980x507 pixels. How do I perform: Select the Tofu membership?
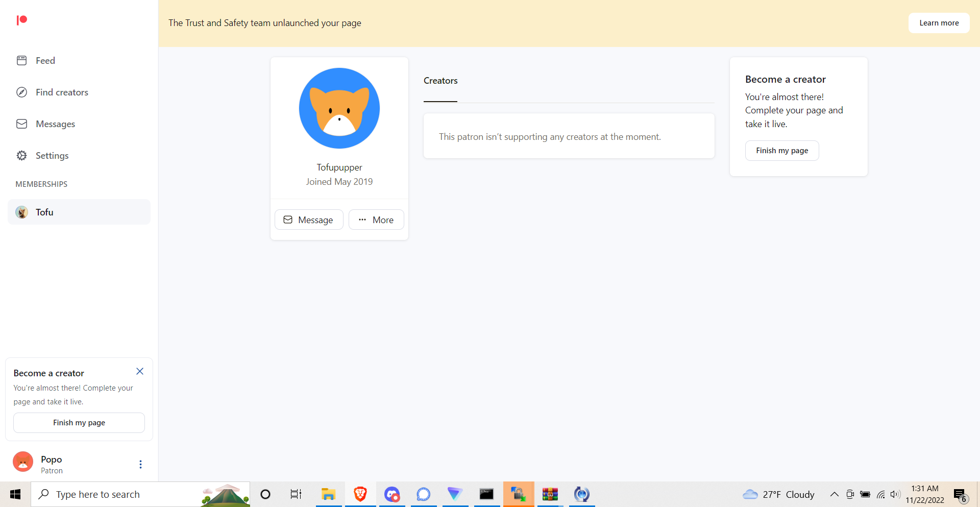point(79,212)
